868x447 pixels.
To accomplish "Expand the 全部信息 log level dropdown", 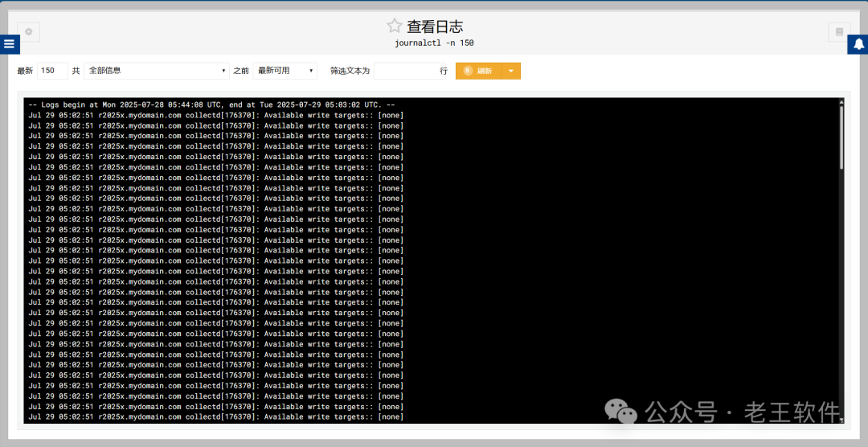I will 157,71.
